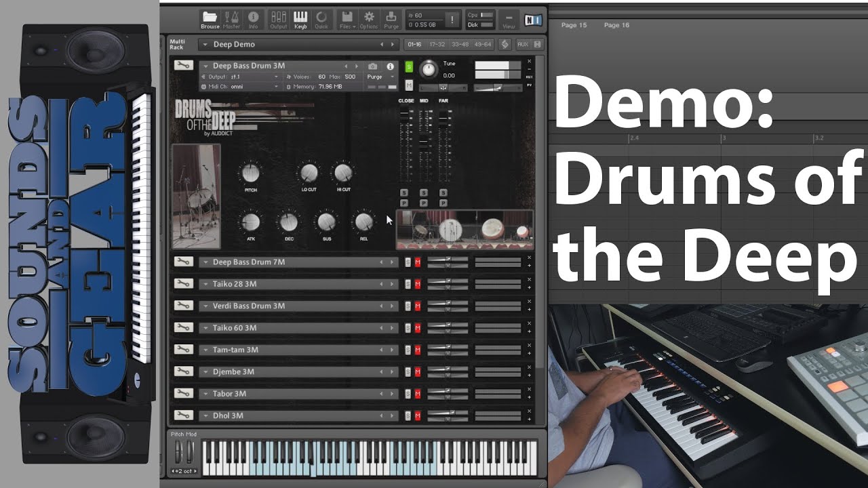The width and height of the screenshot is (868, 488).
Task: Open wrench editor for Deep Bass Drum 7M
Action: (x=182, y=262)
